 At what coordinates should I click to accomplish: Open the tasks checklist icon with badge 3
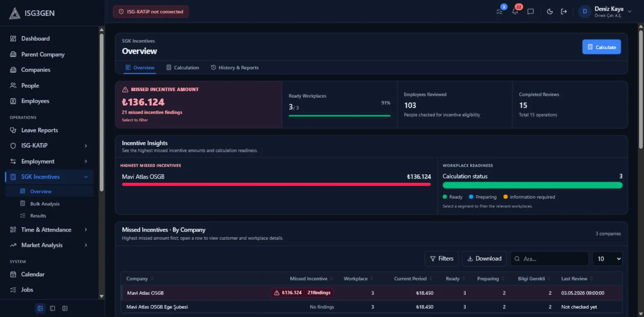coord(500,11)
